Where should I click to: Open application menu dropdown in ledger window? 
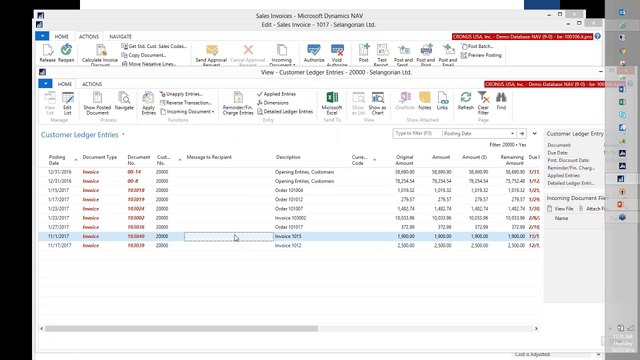45,84
